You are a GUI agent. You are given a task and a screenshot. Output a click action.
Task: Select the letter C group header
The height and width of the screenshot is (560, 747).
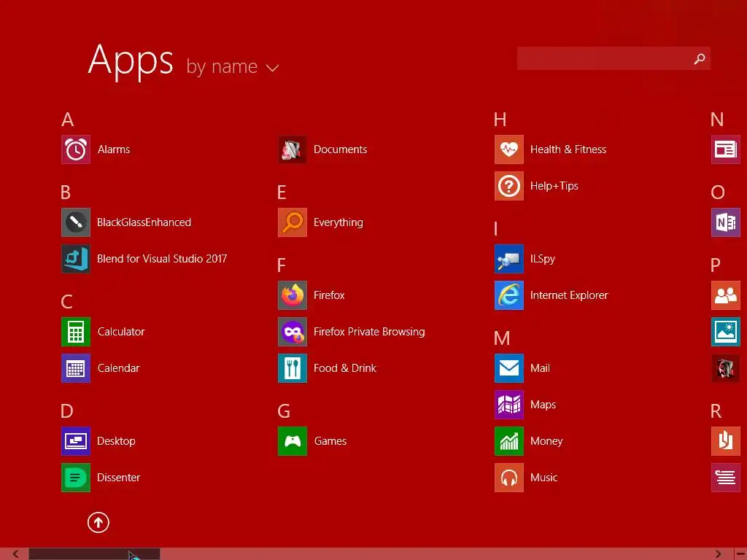click(x=66, y=302)
